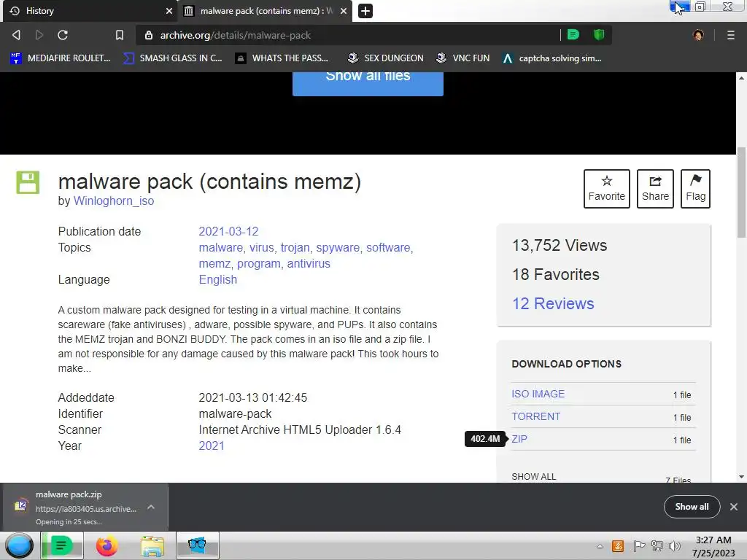Open the malware topic link
The image size is (747, 560).
click(220, 248)
